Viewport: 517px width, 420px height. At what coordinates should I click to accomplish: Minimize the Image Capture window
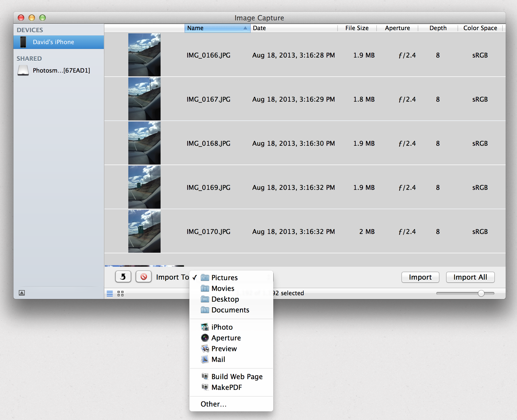[32, 18]
